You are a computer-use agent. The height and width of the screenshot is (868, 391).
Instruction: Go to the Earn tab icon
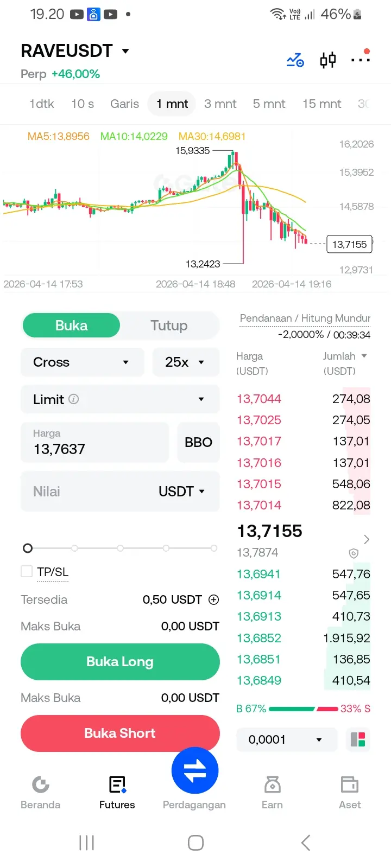click(x=272, y=784)
